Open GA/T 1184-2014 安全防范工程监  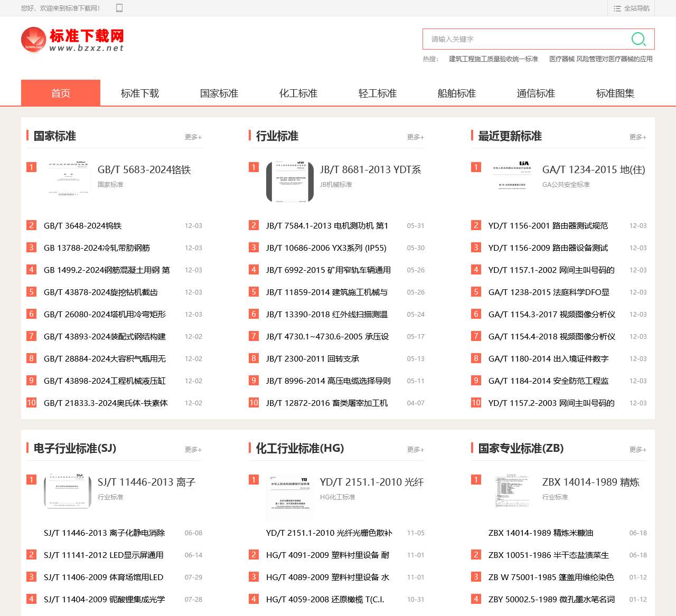[549, 381]
